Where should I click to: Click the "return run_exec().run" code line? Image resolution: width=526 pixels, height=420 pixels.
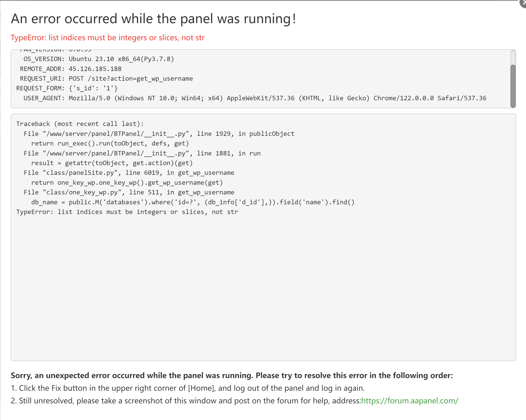coord(110,143)
